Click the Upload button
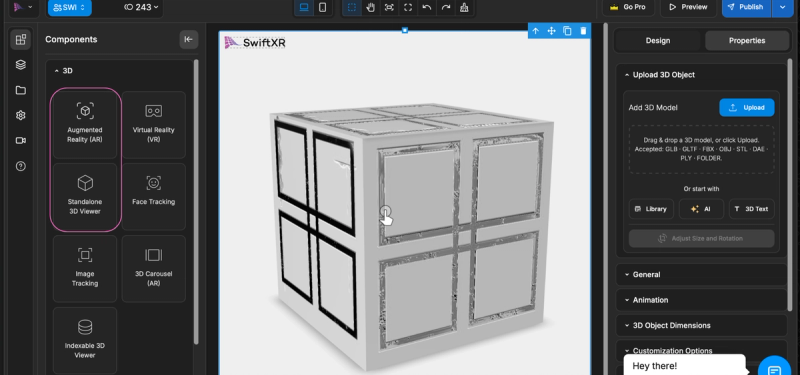Screen dimensions: 800x375 pos(746,108)
